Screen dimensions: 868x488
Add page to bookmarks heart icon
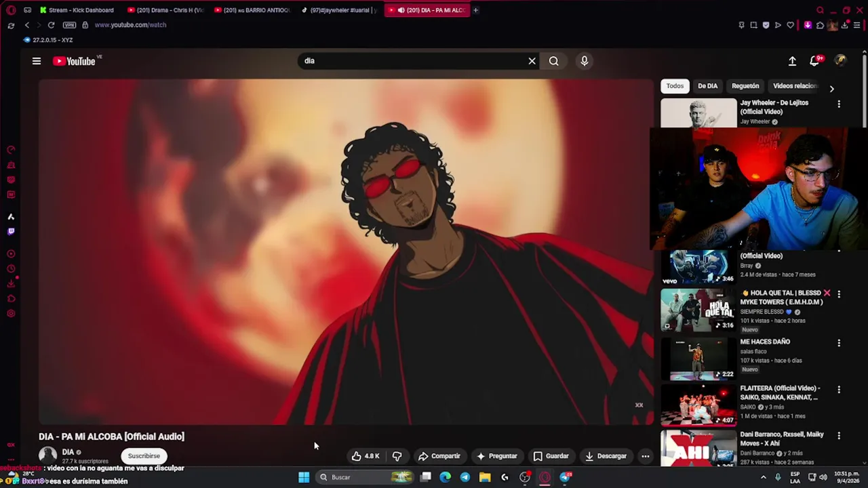[x=790, y=25]
